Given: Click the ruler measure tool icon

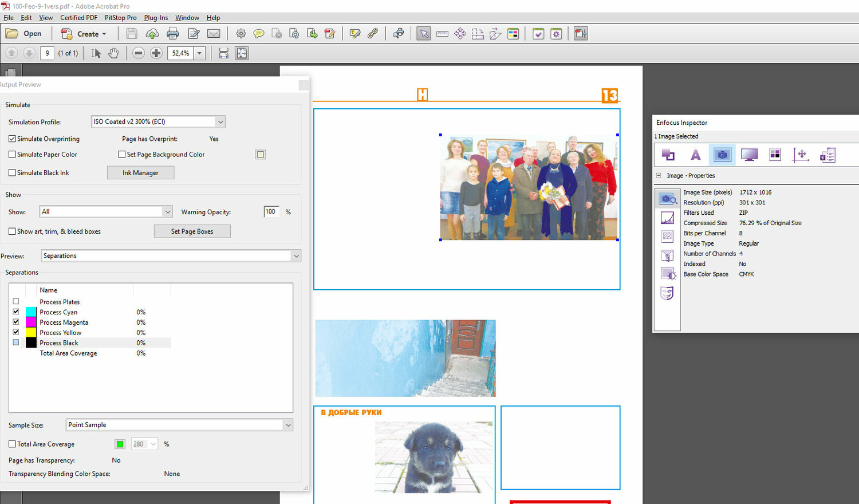Looking at the screenshot, I should 442,34.
